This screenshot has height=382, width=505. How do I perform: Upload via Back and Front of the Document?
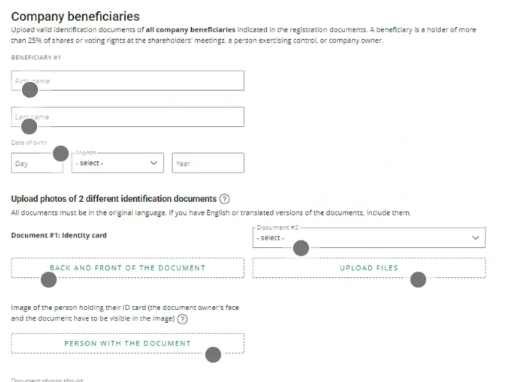pos(128,268)
